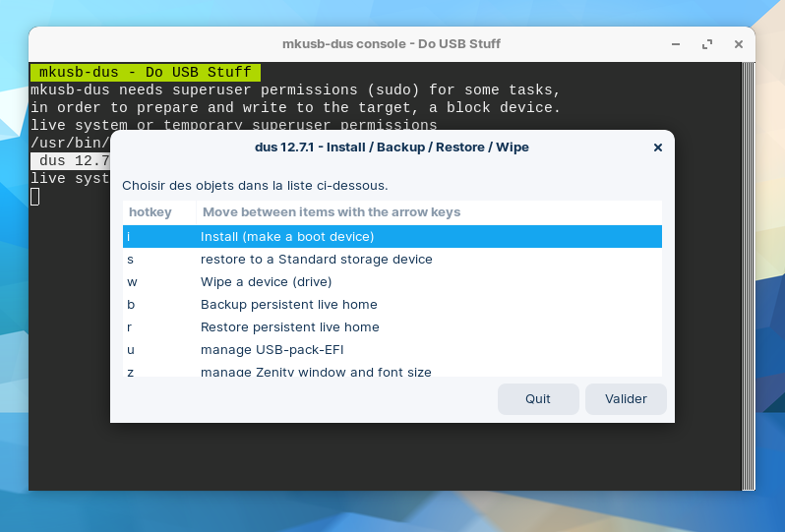Click the 'Move between items' column header

331,212
